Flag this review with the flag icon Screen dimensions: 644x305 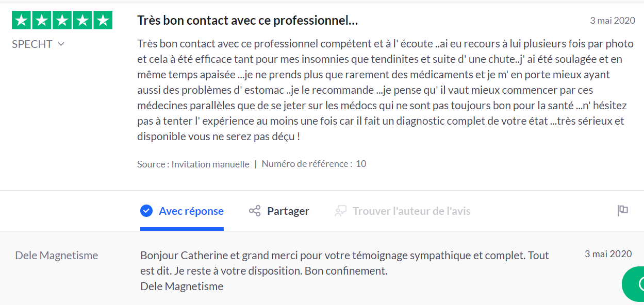tap(623, 210)
